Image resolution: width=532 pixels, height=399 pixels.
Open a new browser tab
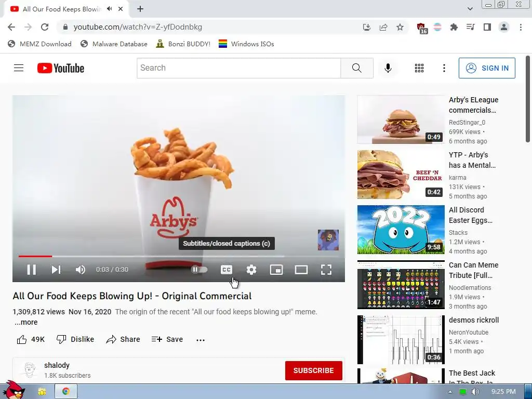coord(140,9)
